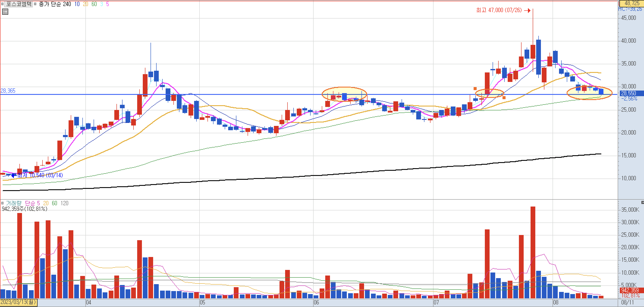Select the 포스코엠텍 stock name button
The height and width of the screenshot is (307, 644).
[x=19, y=4]
